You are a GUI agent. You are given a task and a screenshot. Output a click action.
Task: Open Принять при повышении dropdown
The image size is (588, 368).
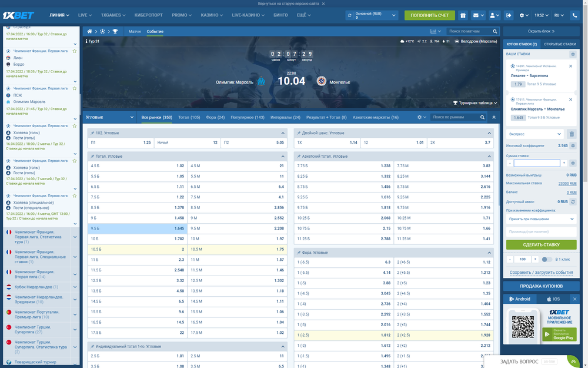(541, 219)
